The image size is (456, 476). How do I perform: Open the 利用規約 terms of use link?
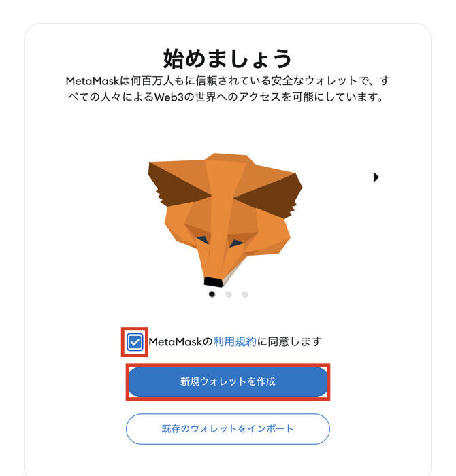point(235,342)
